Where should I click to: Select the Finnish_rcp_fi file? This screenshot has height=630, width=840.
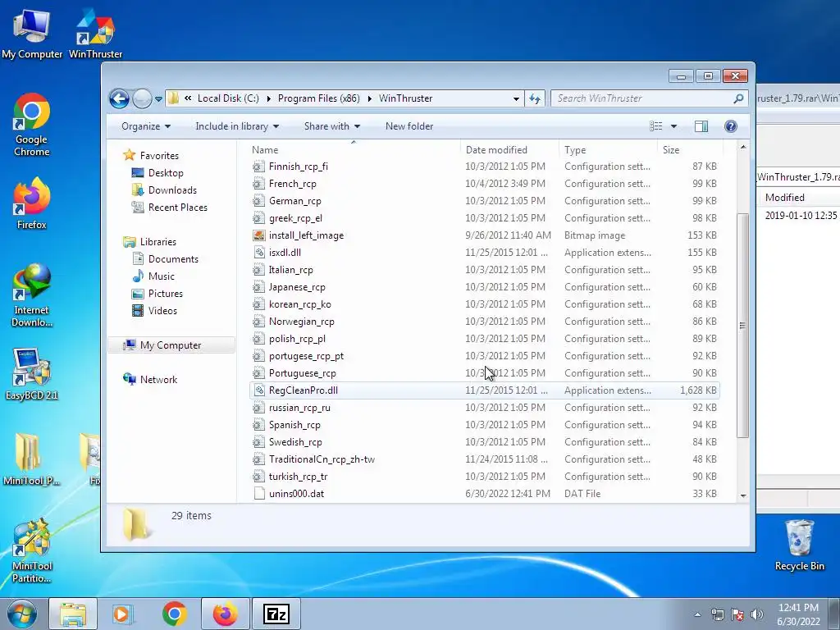484,167
